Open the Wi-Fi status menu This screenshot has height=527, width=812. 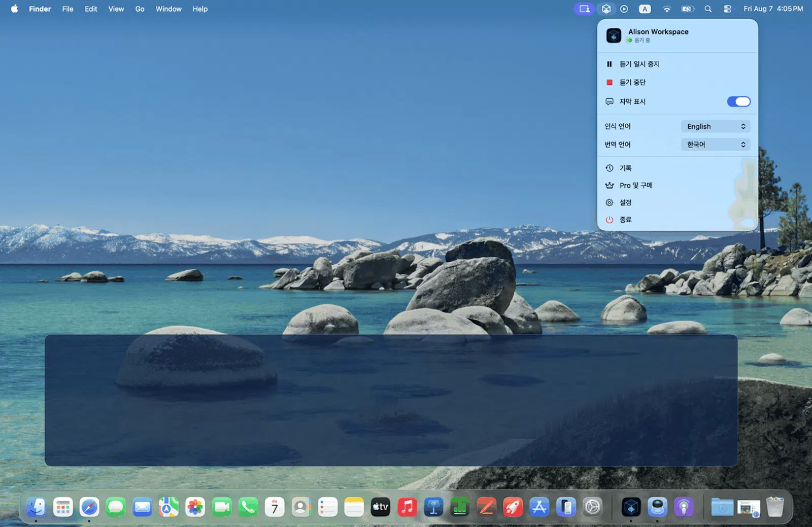pos(666,9)
